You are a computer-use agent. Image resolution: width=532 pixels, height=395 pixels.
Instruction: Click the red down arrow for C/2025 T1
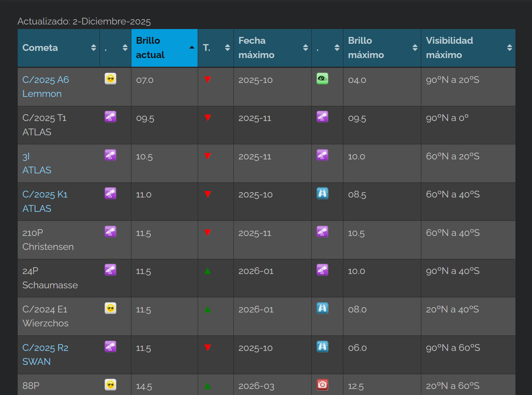coord(207,118)
